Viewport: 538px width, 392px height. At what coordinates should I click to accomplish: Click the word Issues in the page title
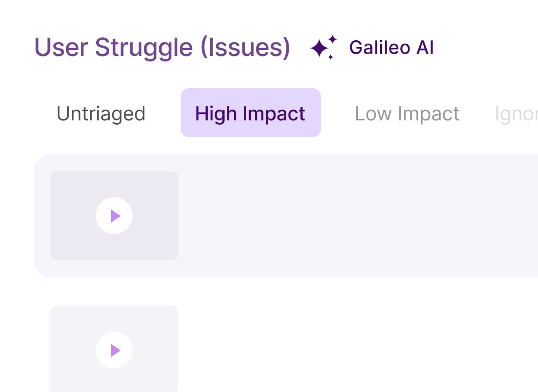(245, 48)
